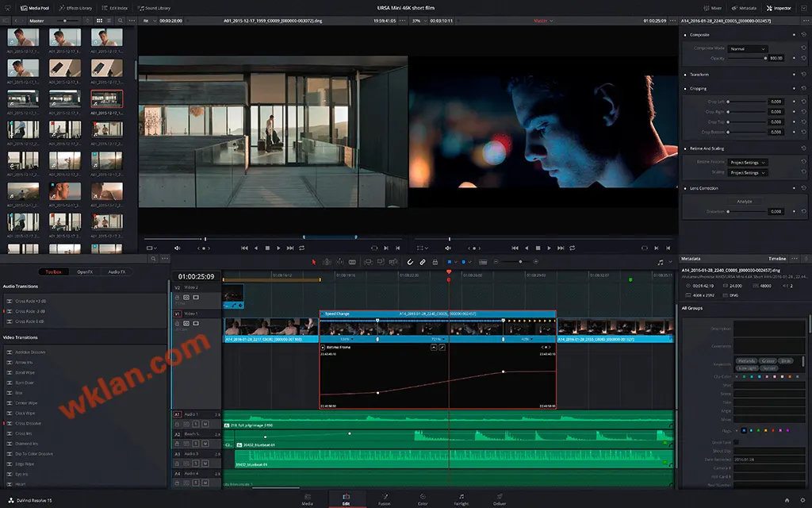Click the Analyze lens correction button
Viewport: 812px width, 508px height.
pyautogui.click(x=744, y=201)
